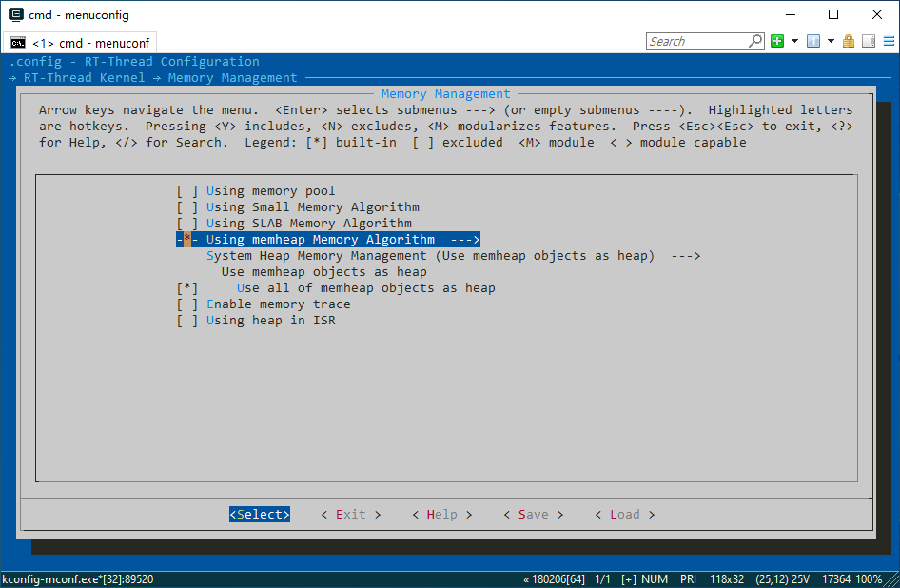The height and width of the screenshot is (588, 900).
Task: Click the < Exit > button
Action: 351,515
